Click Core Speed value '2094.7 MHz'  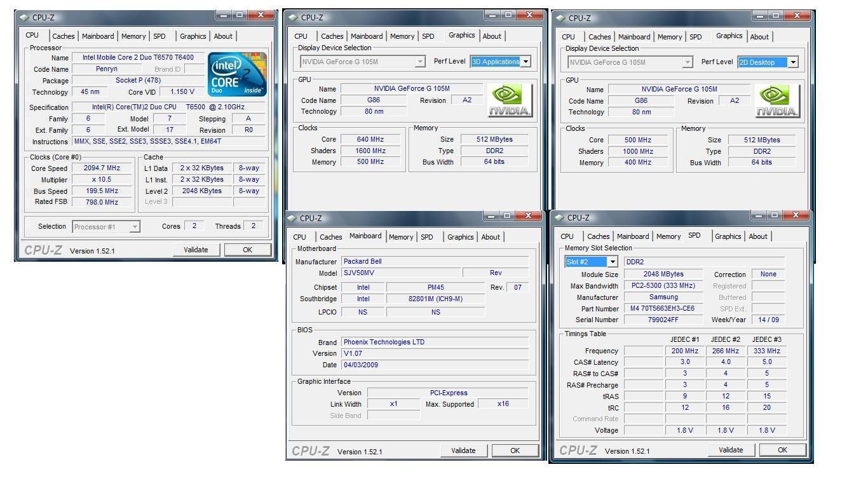point(102,168)
